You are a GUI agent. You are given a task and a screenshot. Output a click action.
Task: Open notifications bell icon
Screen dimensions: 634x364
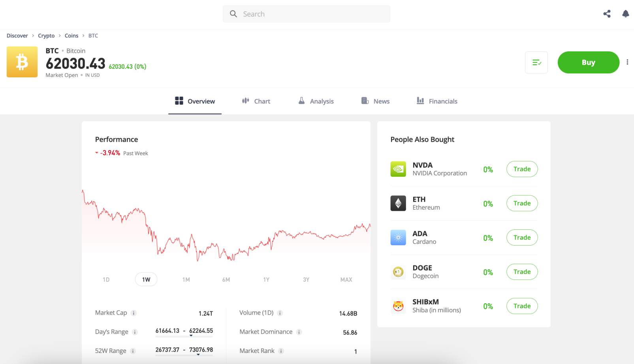pos(625,14)
